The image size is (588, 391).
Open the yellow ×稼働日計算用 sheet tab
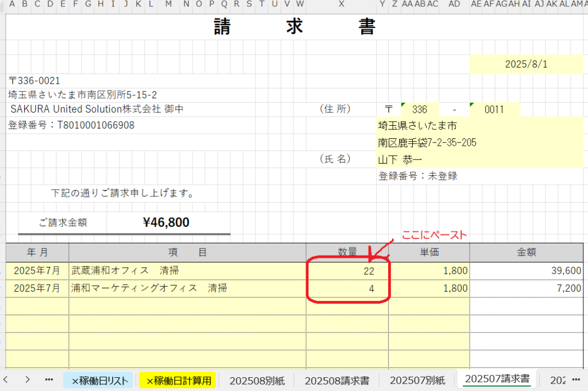[177, 380]
